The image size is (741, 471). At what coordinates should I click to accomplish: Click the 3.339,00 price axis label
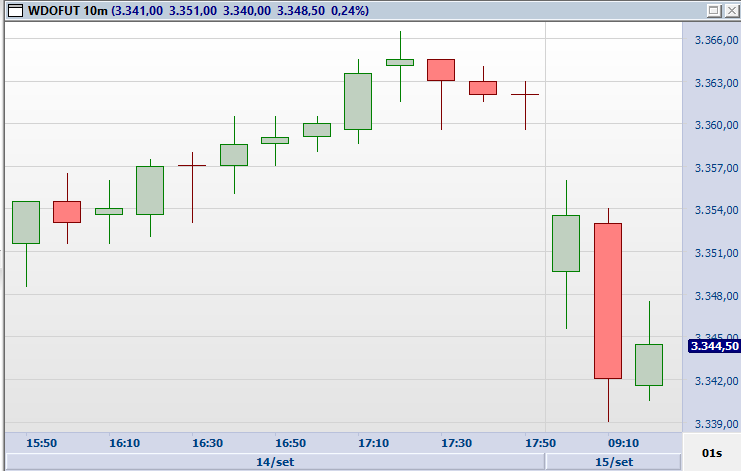[714, 424]
